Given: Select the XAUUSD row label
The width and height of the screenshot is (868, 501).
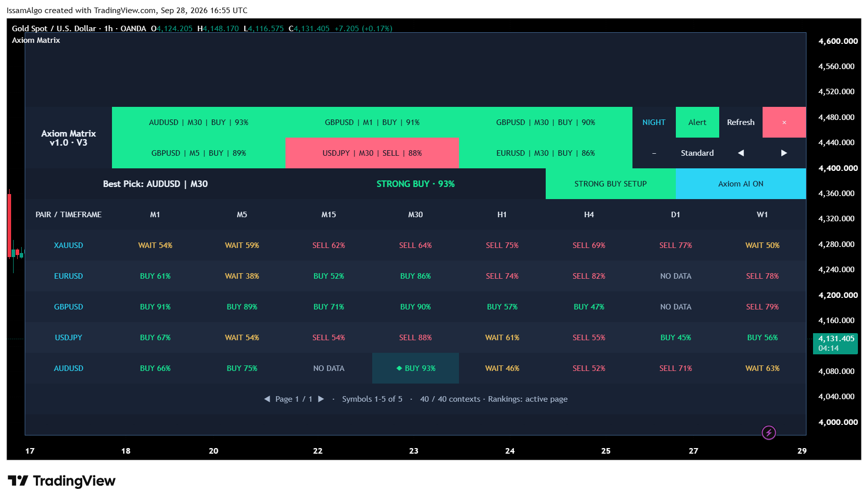Looking at the screenshot, I should pyautogui.click(x=69, y=245).
